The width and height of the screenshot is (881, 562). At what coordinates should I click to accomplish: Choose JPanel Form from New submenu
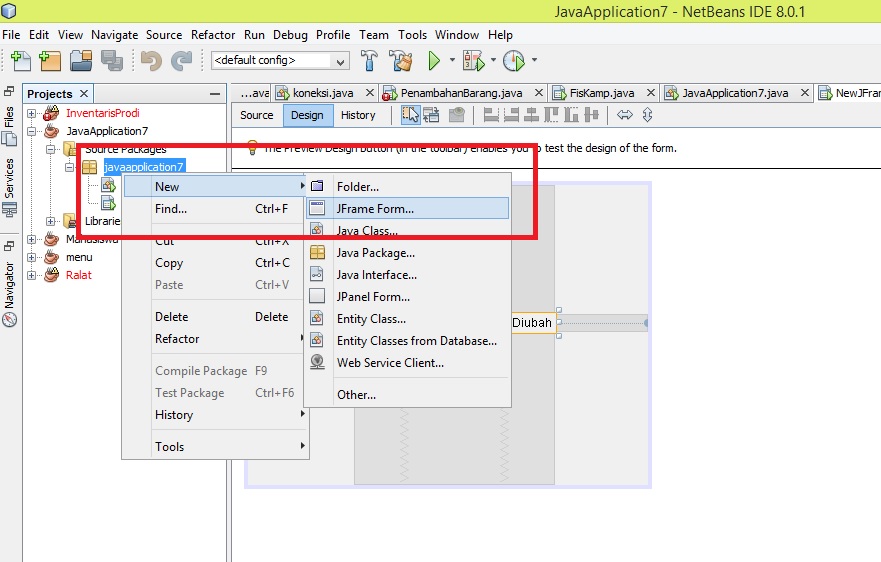[x=407, y=297]
